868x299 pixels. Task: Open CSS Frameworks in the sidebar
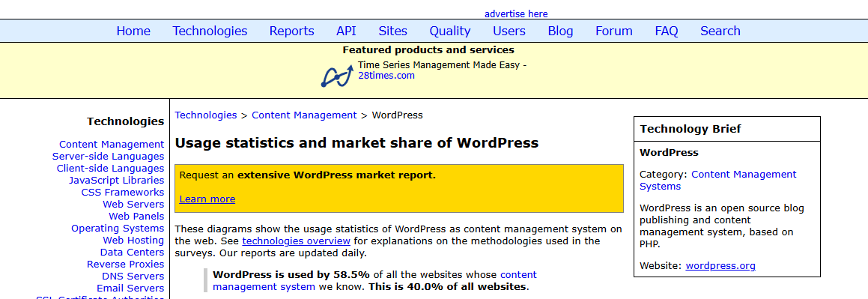pos(123,193)
